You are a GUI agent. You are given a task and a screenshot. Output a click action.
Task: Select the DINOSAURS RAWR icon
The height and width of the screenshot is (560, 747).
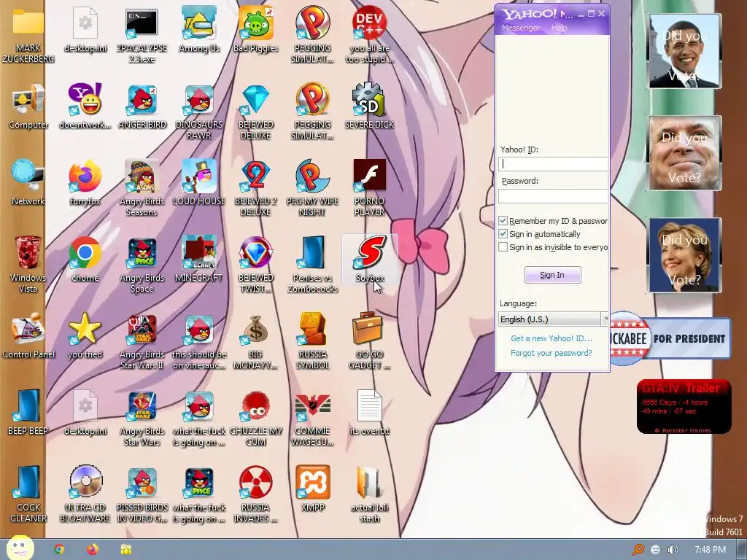click(x=198, y=112)
